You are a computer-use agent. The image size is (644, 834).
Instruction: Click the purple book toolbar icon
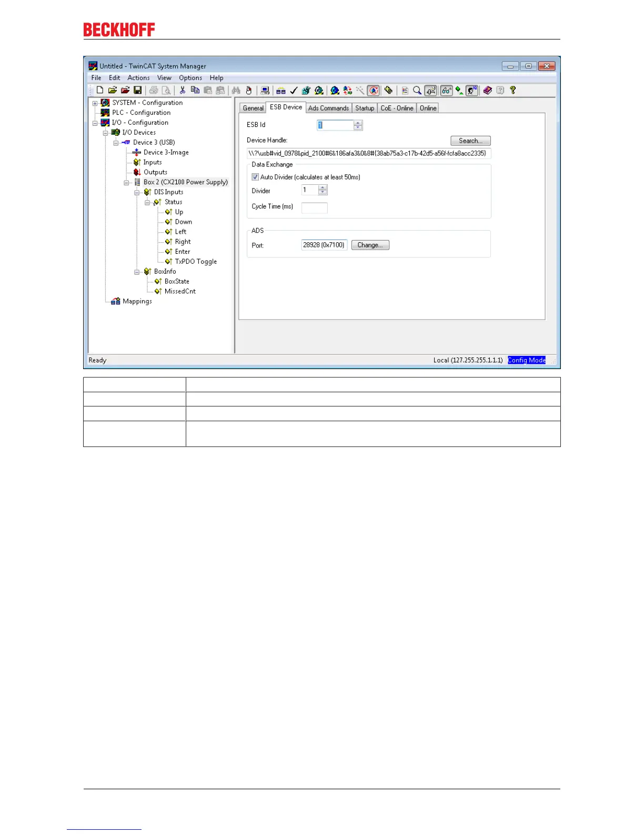(488, 91)
